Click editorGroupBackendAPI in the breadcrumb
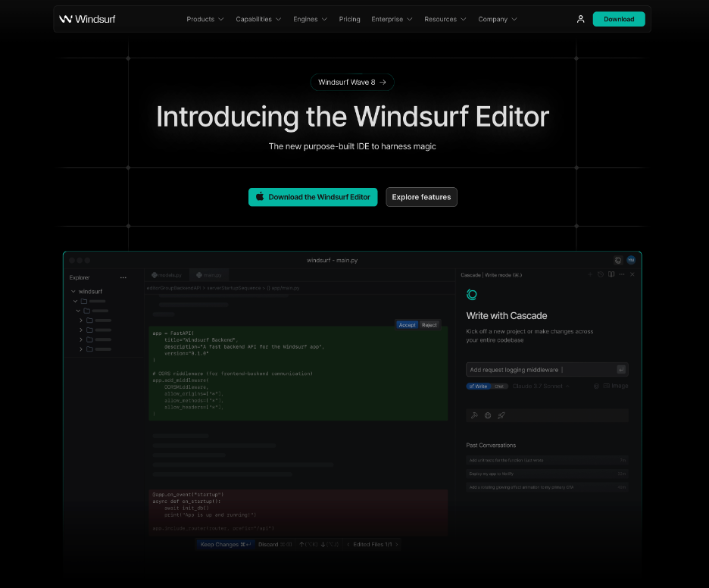The height and width of the screenshot is (588, 709). pos(173,288)
